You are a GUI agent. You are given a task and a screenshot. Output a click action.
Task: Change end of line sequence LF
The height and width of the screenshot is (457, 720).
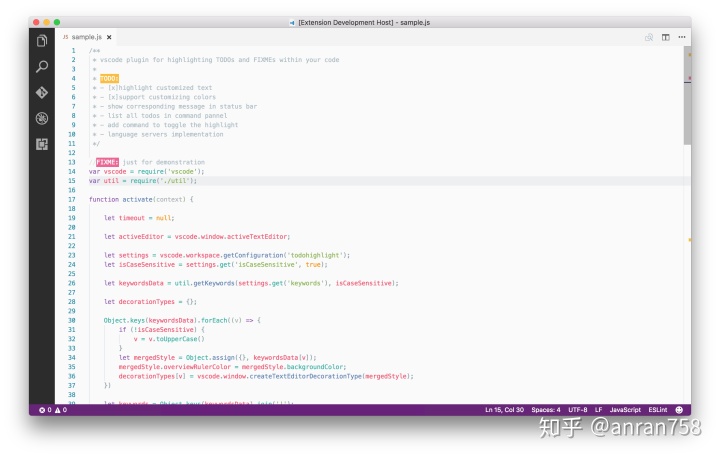click(x=598, y=410)
